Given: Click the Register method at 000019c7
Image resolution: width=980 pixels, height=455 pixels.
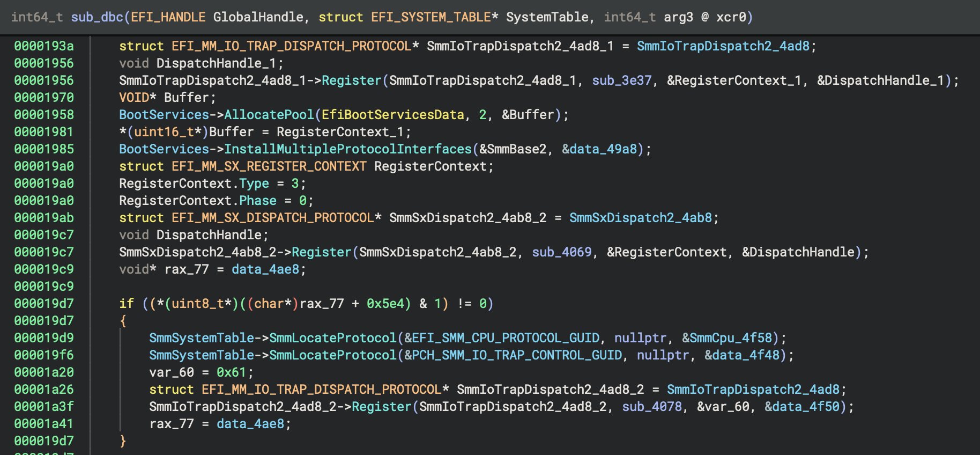Looking at the screenshot, I should 322,252.
